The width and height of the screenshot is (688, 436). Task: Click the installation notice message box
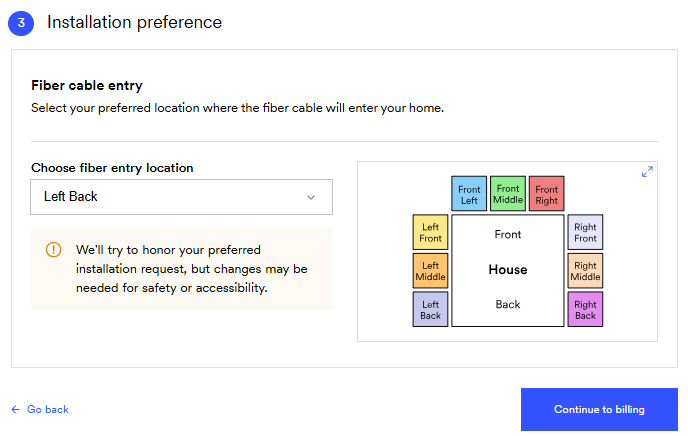click(x=181, y=268)
